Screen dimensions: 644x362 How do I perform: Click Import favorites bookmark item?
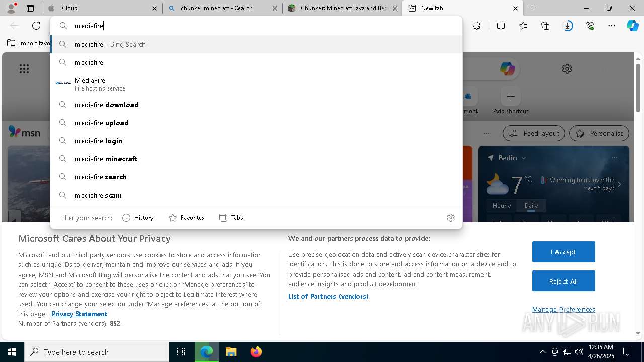29,43
